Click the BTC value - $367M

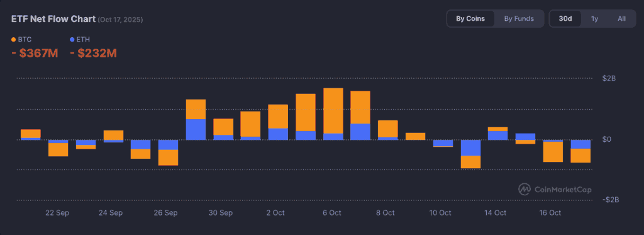(35, 53)
